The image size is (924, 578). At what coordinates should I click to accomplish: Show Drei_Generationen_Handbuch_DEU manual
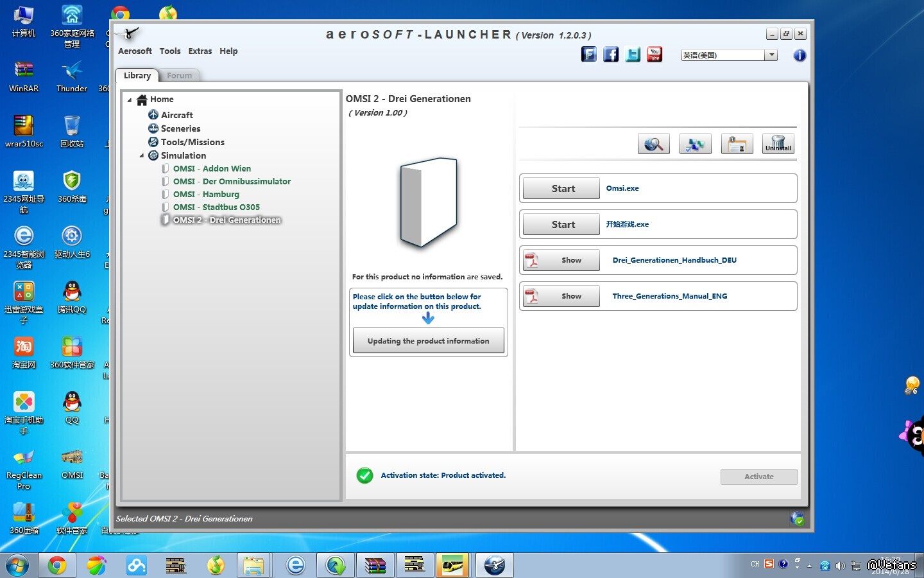point(561,260)
